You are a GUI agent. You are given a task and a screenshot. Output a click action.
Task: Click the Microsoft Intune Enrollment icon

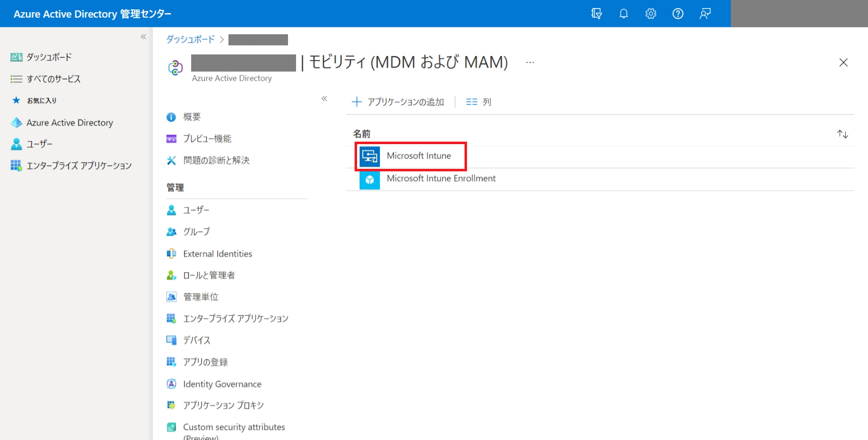pos(370,179)
